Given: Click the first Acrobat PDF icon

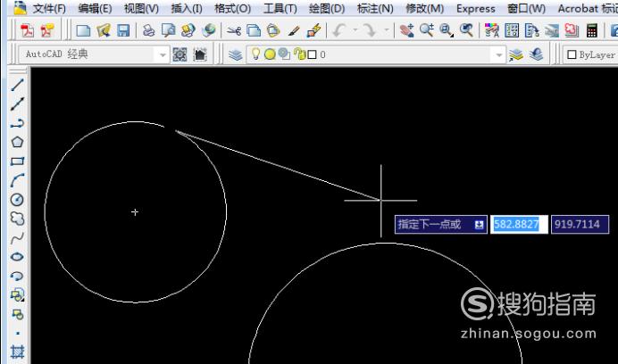Looking at the screenshot, I should [x=27, y=30].
